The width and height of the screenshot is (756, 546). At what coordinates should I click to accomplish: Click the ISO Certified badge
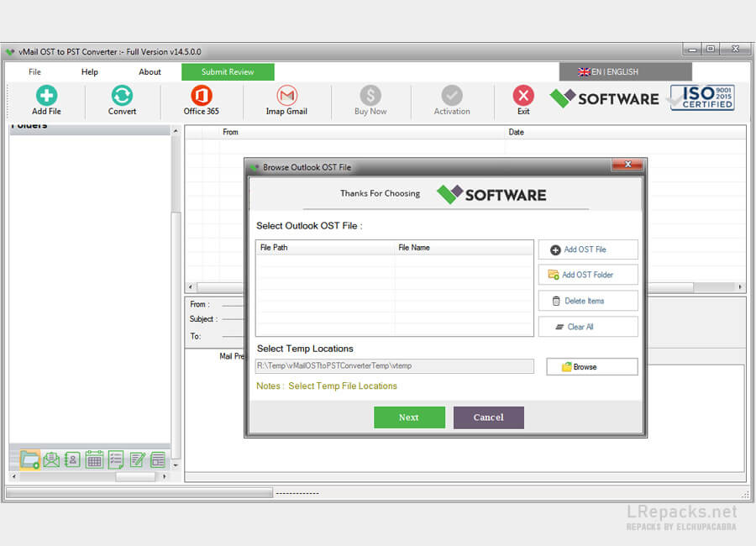(702, 98)
